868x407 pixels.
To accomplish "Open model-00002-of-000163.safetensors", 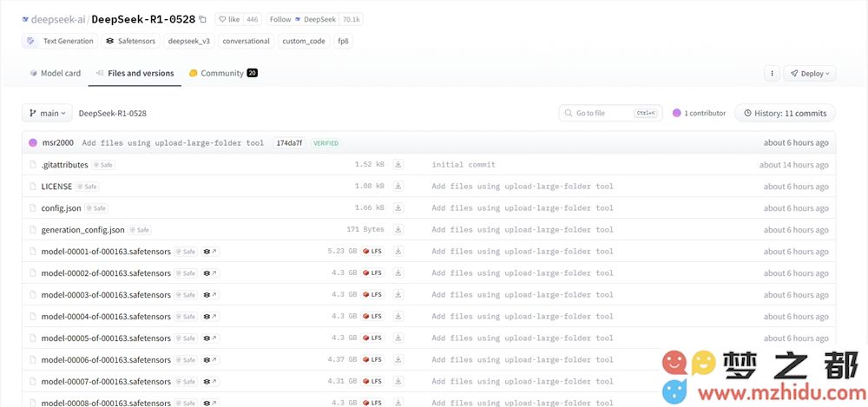I will [x=106, y=273].
